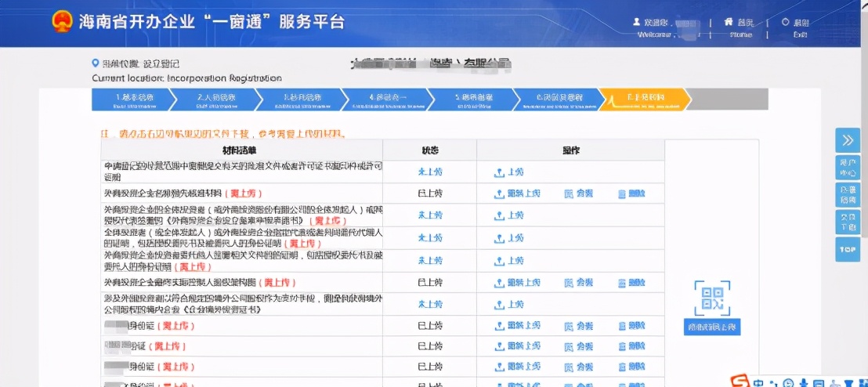This screenshot has width=868, height=387.
Task: Click 未上传 status of 企业境外投资证书 row
Action: pos(430,305)
